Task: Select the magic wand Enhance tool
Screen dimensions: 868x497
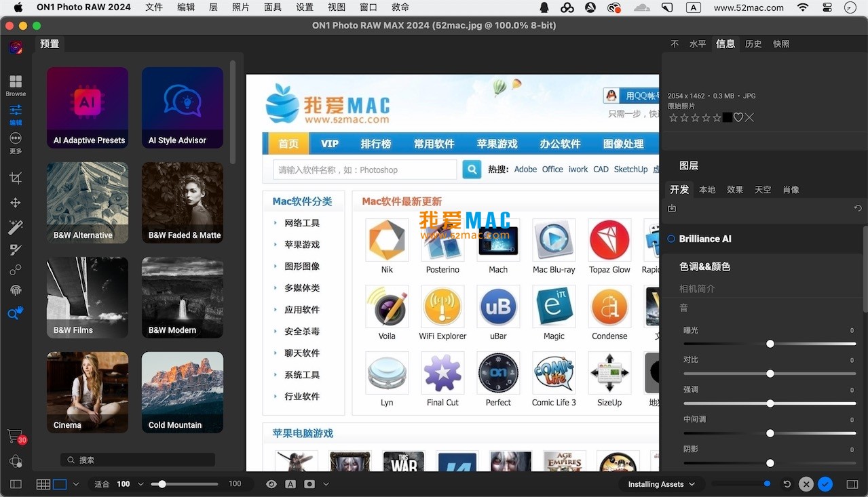Action: point(16,227)
